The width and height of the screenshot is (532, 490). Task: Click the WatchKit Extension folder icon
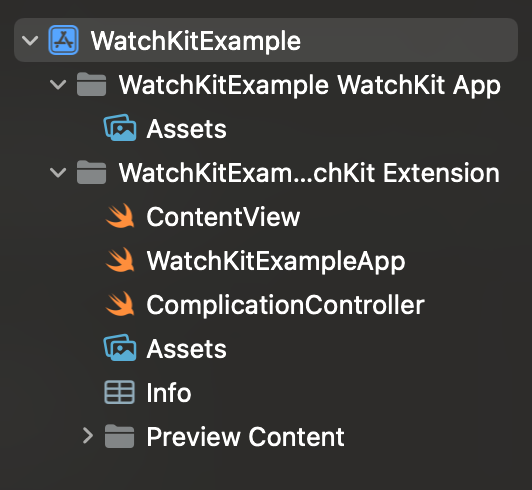[91, 172]
